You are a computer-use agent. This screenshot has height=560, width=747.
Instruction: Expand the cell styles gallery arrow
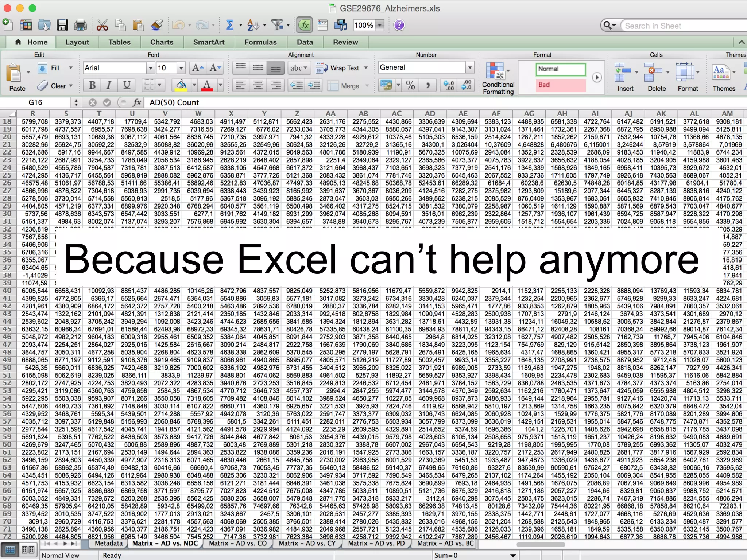point(597,77)
